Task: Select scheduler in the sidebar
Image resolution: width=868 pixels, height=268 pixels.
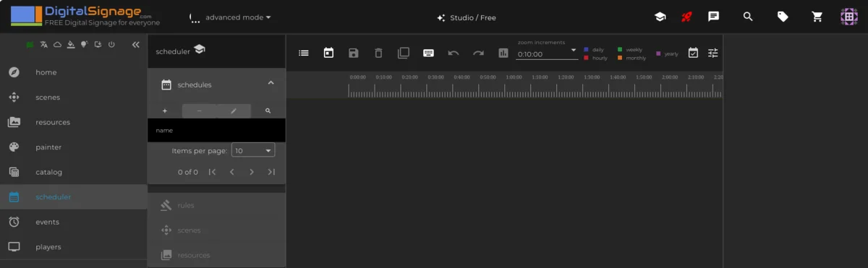Action: point(73,197)
